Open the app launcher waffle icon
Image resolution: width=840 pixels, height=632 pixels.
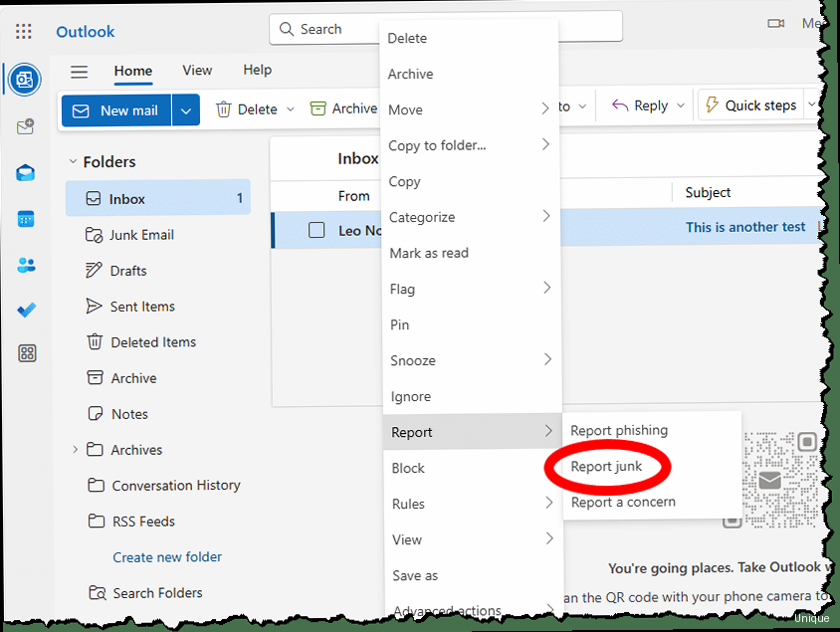click(x=24, y=31)
